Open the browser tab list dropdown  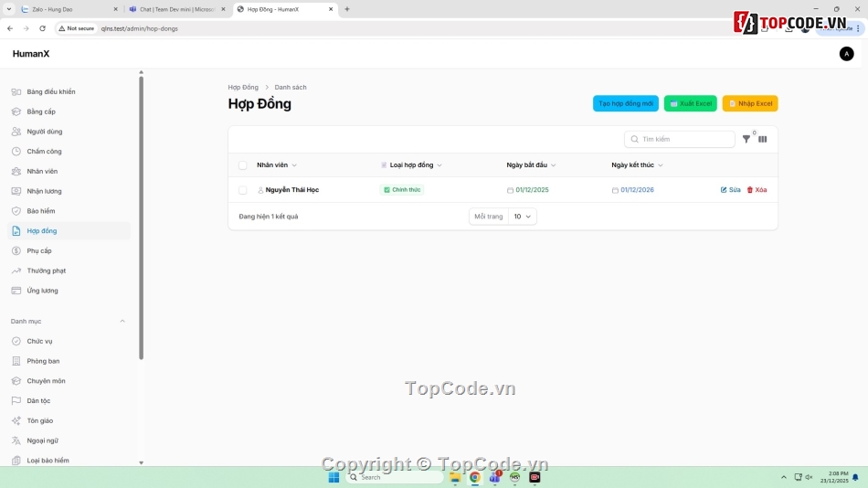pos(9,9)
